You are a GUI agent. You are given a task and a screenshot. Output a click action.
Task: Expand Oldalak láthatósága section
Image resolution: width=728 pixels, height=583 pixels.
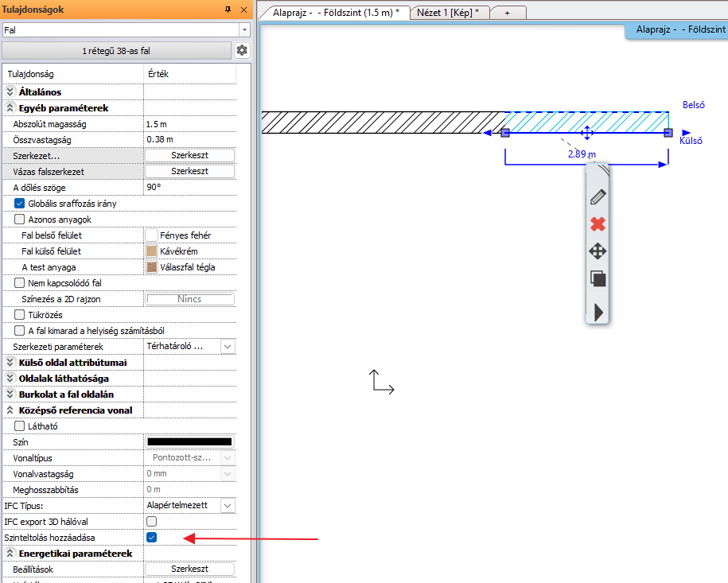[x=10, y=379]
